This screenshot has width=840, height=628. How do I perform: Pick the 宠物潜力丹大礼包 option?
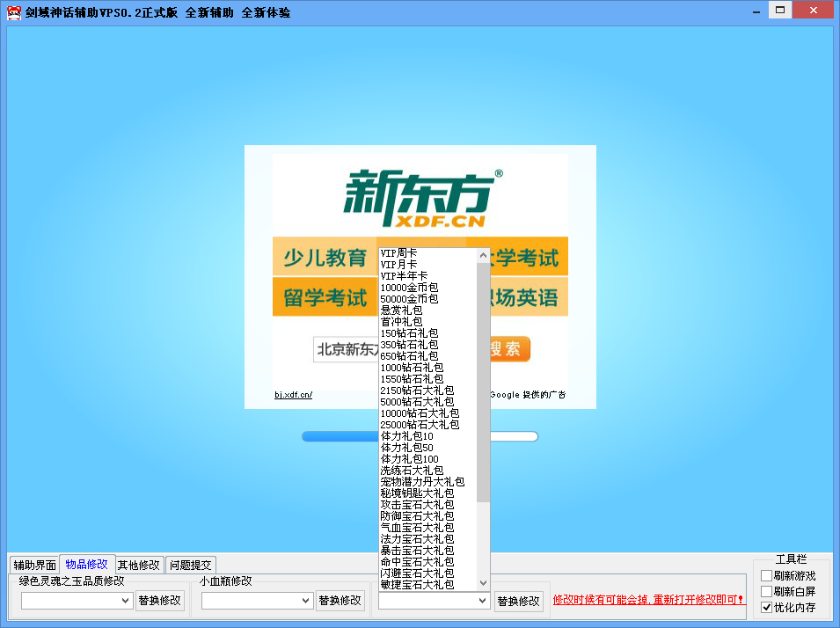pyautogui.click(x=427, y=482)
